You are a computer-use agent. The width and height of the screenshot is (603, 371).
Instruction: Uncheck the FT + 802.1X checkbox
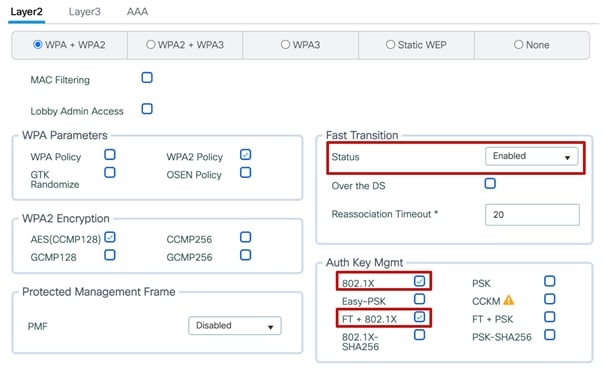coord(420,317)
